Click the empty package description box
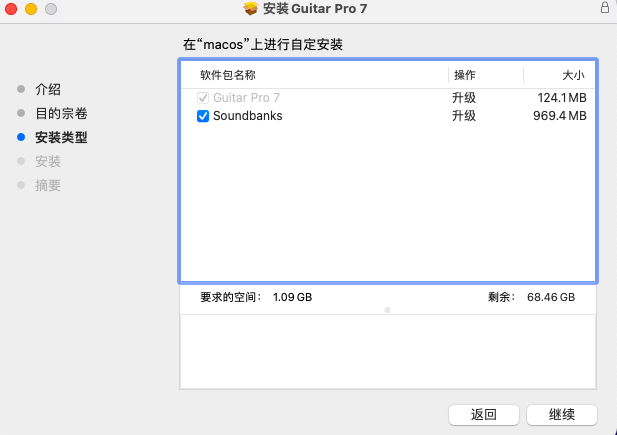Viewport: 617px width, 435px height. coord(387,352)
